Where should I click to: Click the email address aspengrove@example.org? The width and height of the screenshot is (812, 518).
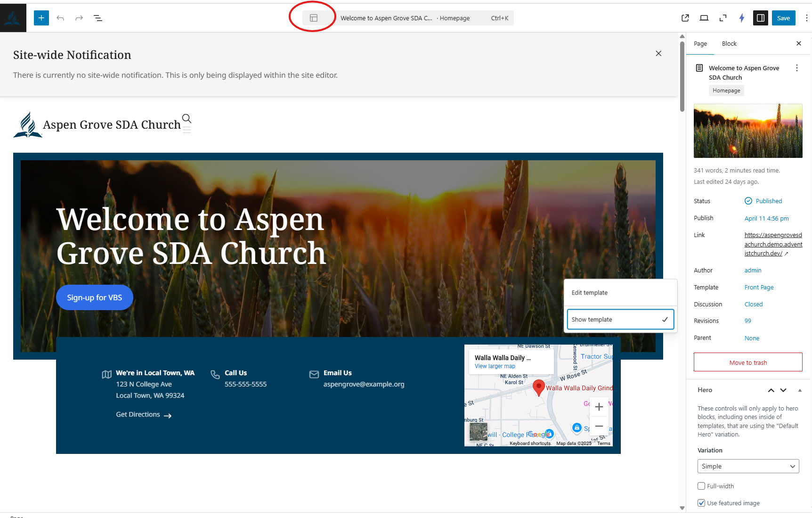(x=364, y=384)
